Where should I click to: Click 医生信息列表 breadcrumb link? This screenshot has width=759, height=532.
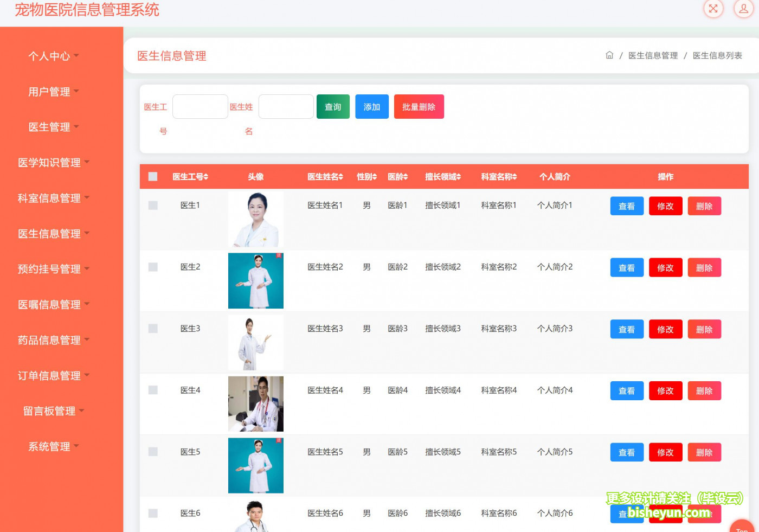click(x=717, y=55)
